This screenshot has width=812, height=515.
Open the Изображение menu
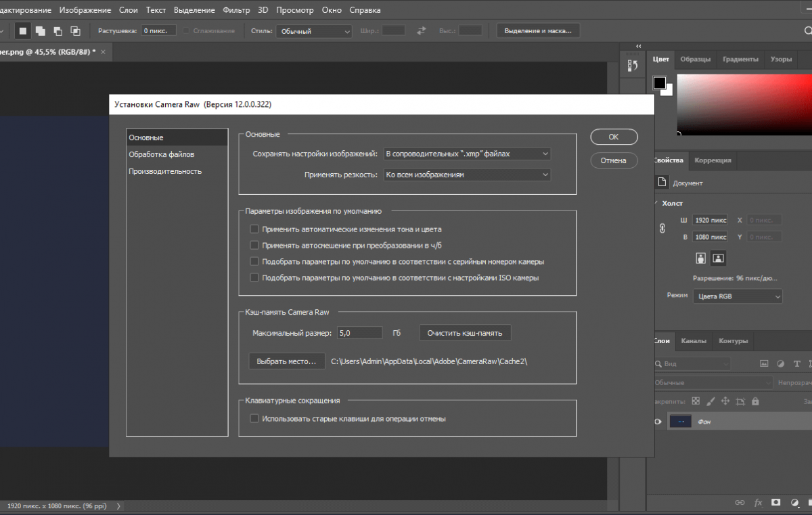pos(85,10)
